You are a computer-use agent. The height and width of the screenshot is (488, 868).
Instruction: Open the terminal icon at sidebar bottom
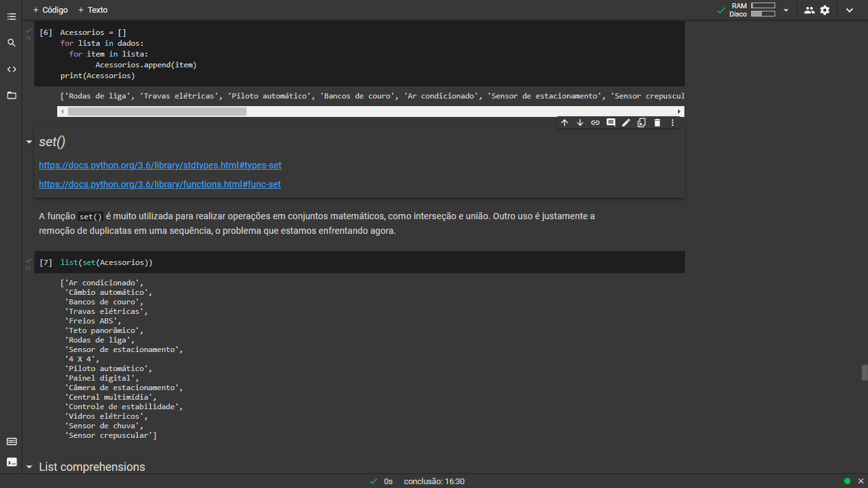click(x=11, y=462)
